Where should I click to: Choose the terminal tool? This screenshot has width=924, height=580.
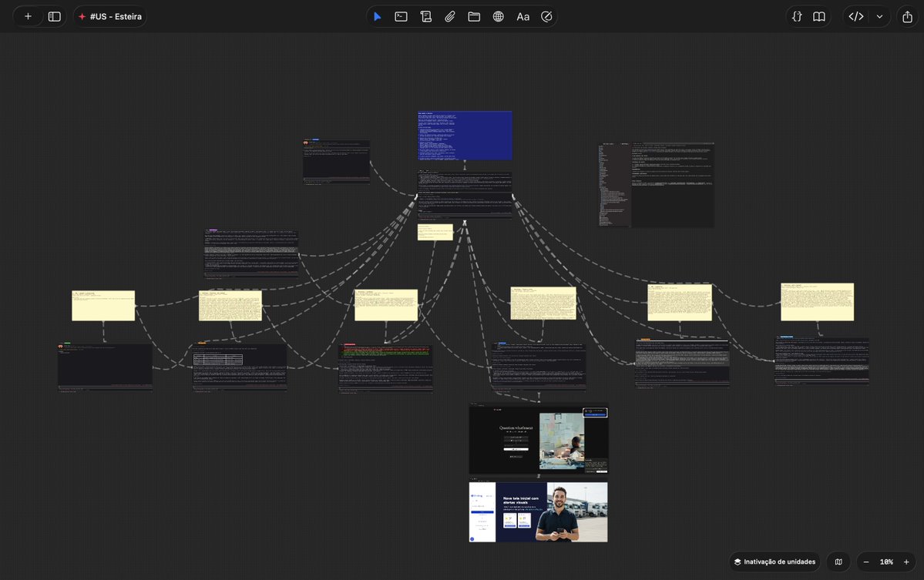pyautogui.click(x=402, y=16)
